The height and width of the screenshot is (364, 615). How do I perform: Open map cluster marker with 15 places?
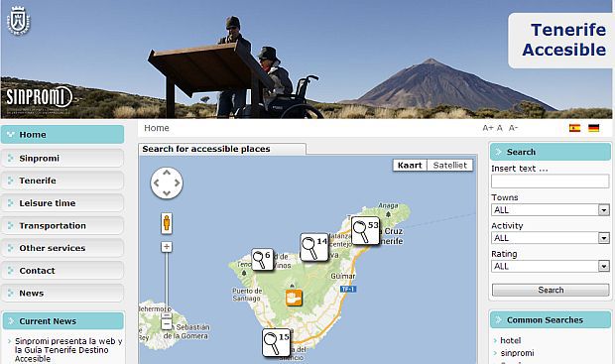(277, 342)
